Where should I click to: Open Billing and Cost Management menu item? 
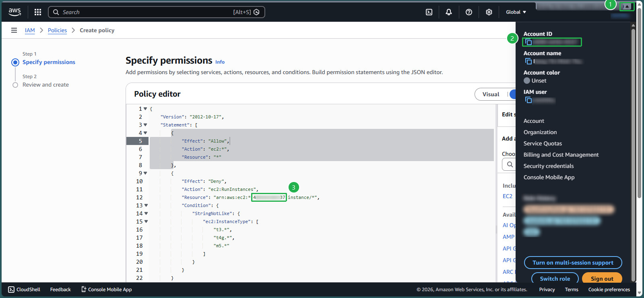click(x=561, y=155)
